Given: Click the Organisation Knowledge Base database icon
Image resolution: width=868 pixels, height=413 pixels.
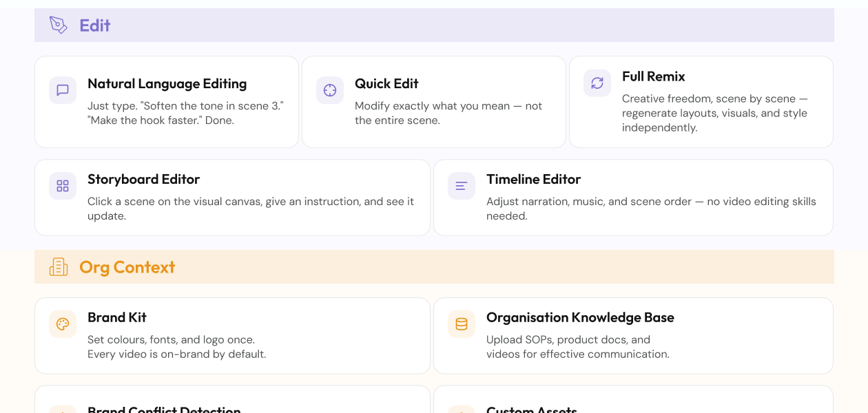Looking at the screenshot, I should point(462,324).
